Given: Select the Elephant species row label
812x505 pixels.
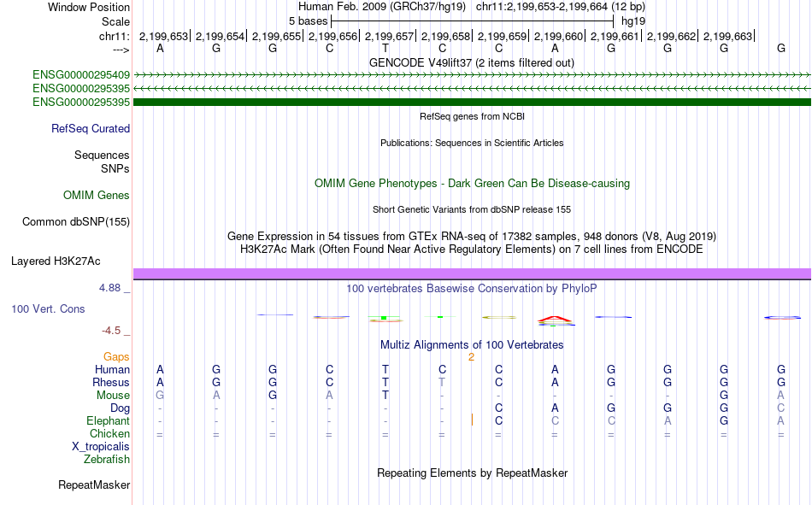Looking at the screenshot, I should point(109,421).
